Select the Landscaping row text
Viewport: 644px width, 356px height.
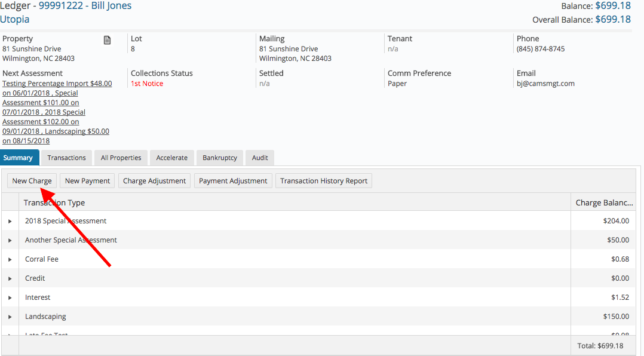click(45, 317)
